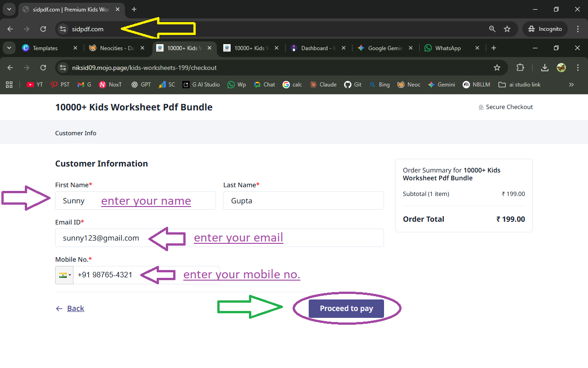Close the Templates tab
588x368 pixels.
(75, 48)
